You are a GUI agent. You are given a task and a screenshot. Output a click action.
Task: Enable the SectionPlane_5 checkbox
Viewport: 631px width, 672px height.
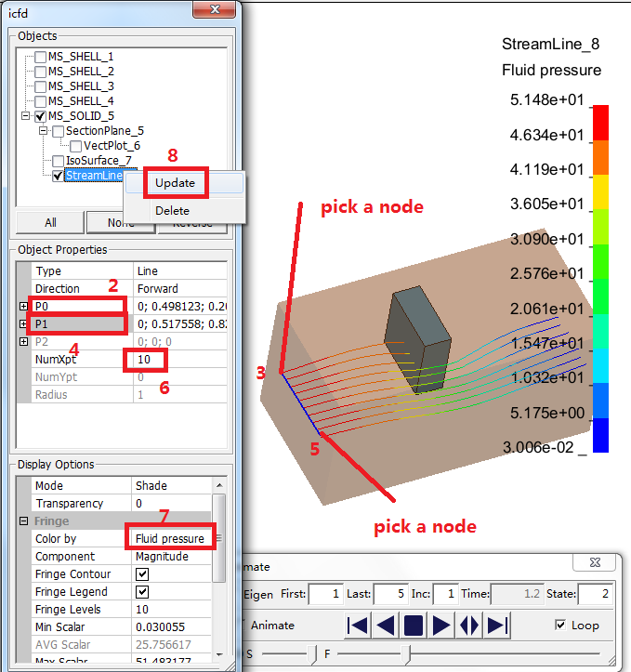coord(58,131)
